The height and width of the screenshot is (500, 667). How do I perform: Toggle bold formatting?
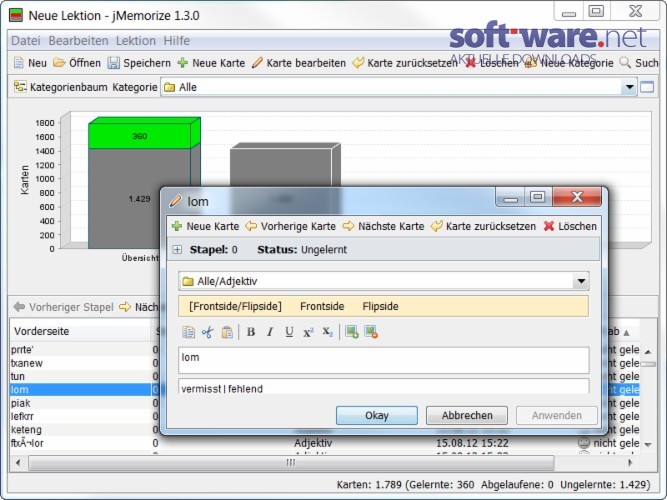[x=251, y=332]
